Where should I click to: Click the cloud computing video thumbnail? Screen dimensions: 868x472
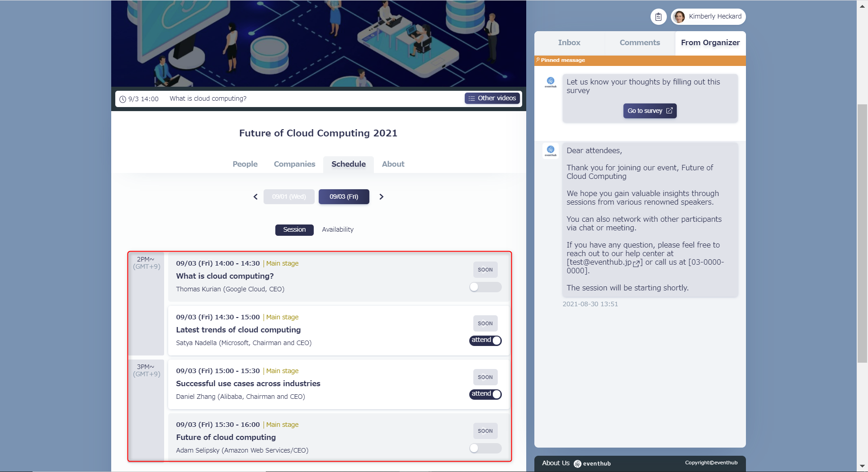[x=319, y=43]
